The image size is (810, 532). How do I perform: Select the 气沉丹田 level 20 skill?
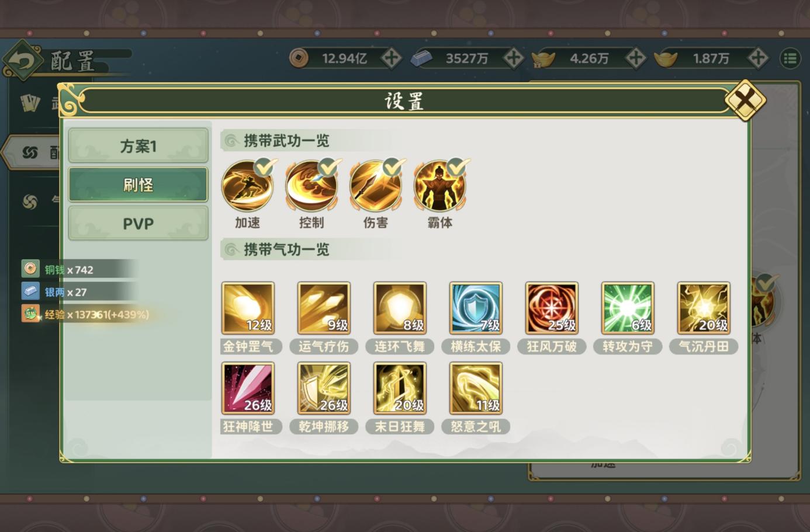click(x=704, y=309)
